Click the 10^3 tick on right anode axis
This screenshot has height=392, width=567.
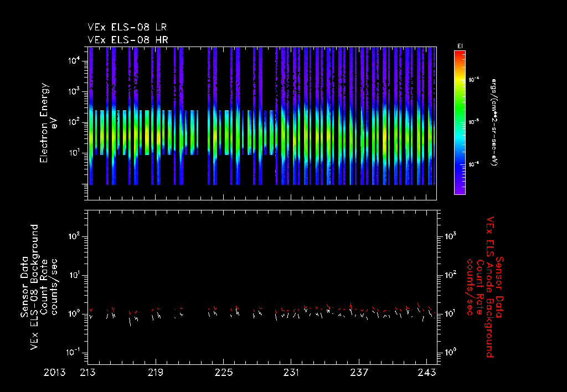[451, 236]
